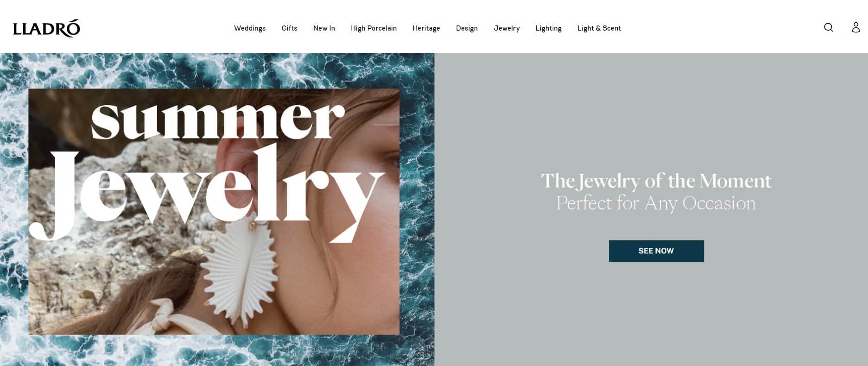Screen dimensions: 868x366
Task: Open Light & Scent menu
Action: tap(599, 28)
